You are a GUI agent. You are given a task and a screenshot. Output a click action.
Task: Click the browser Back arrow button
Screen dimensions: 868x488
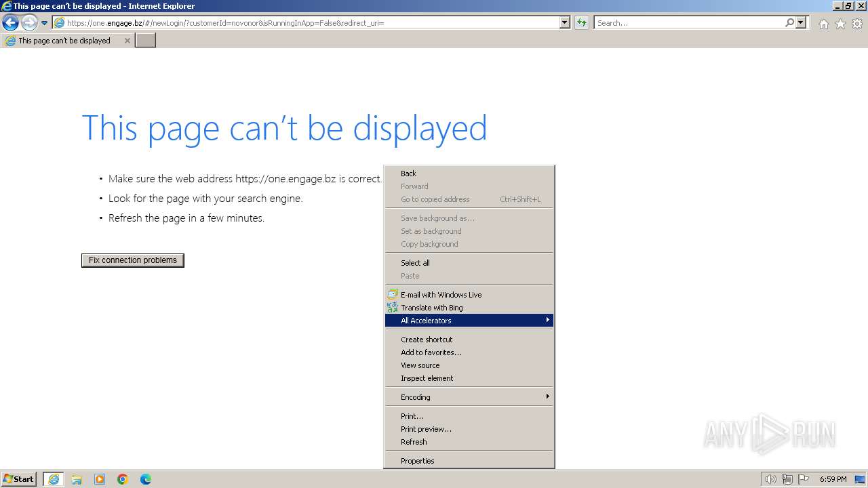point(10,23)
